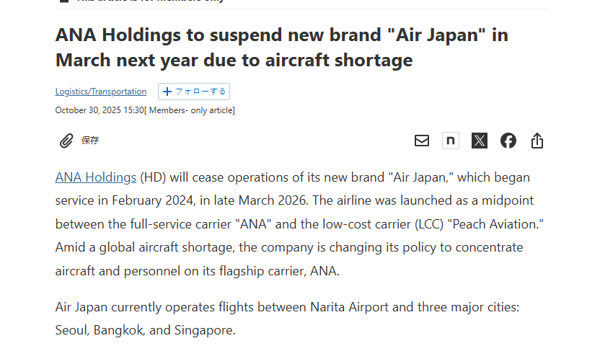Click the paragraph mentioning Narita Airport

pos(287,307)
